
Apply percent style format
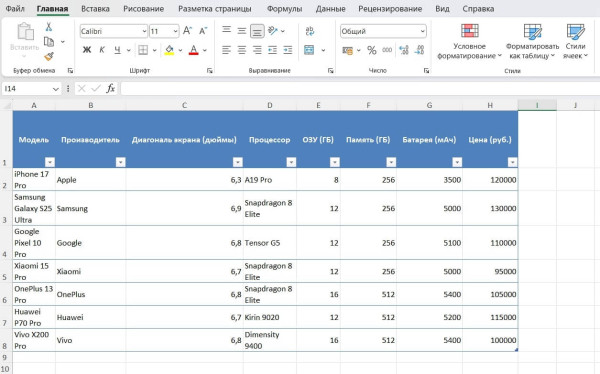[372, 50]
